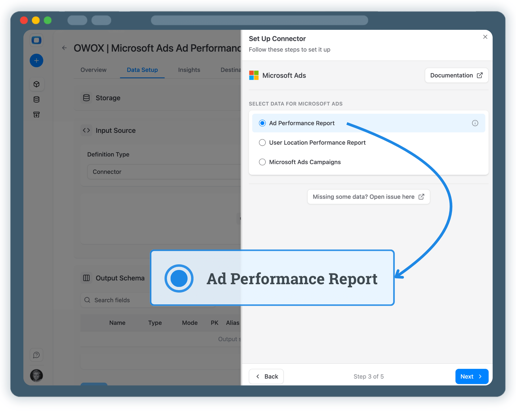Open the Insights tab
This screenshot has height=420, width=516.
pos(189,70)
